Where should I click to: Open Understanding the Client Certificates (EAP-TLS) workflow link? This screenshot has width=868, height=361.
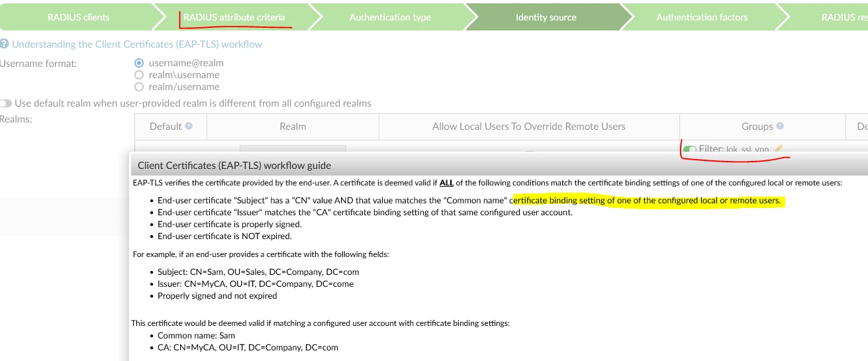[137, 44]
